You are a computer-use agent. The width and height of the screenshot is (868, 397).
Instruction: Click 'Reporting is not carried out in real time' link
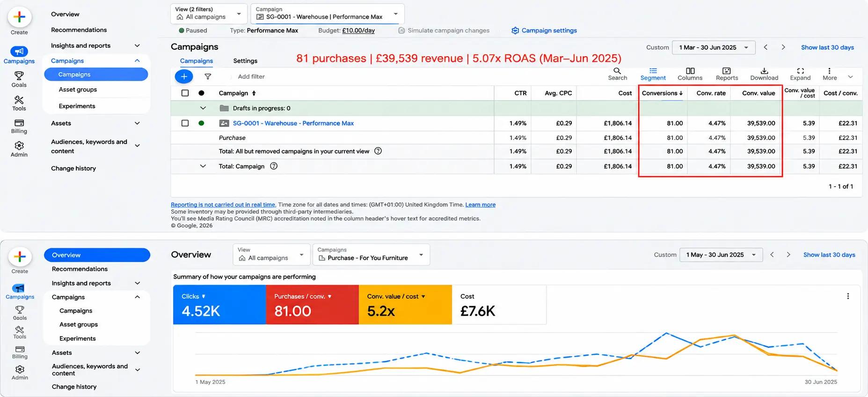pos(223,205)
